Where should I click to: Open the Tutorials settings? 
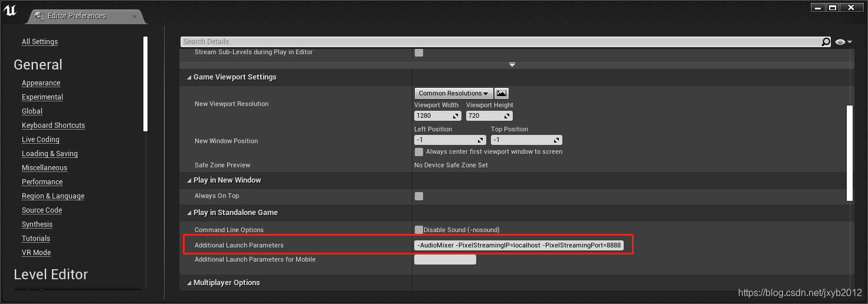click(36, 239)
